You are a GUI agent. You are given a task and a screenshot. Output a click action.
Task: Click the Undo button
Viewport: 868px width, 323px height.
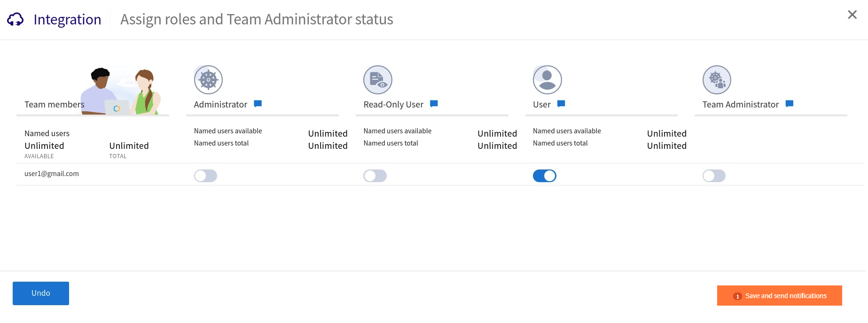coord(41,293)
